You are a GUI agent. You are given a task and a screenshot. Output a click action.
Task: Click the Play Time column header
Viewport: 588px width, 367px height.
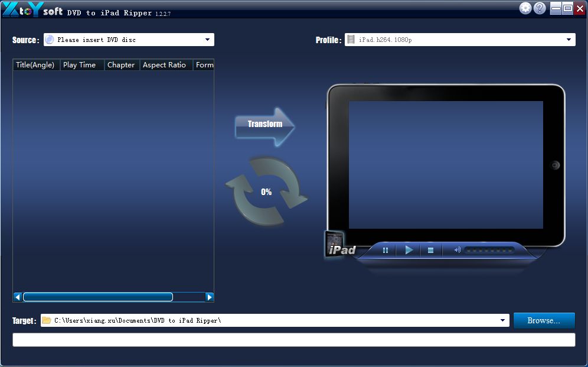pyautogui.click(x=81, y=65)
